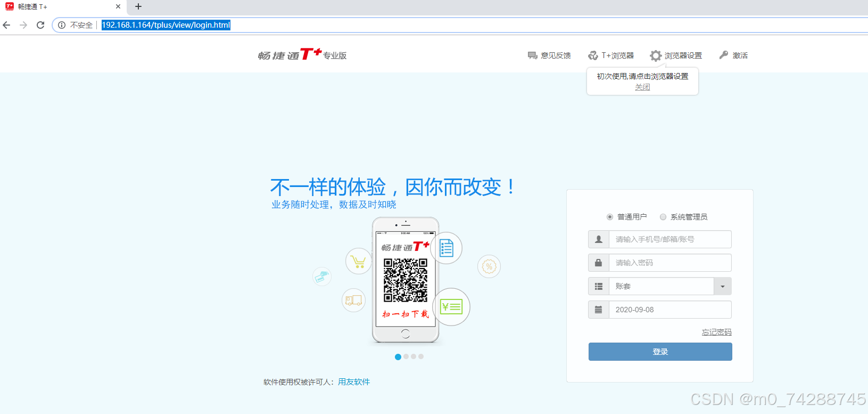This screenshot has width=868, height=414.
Task: Click the QR code on phone image
Action: pos(406,280)
